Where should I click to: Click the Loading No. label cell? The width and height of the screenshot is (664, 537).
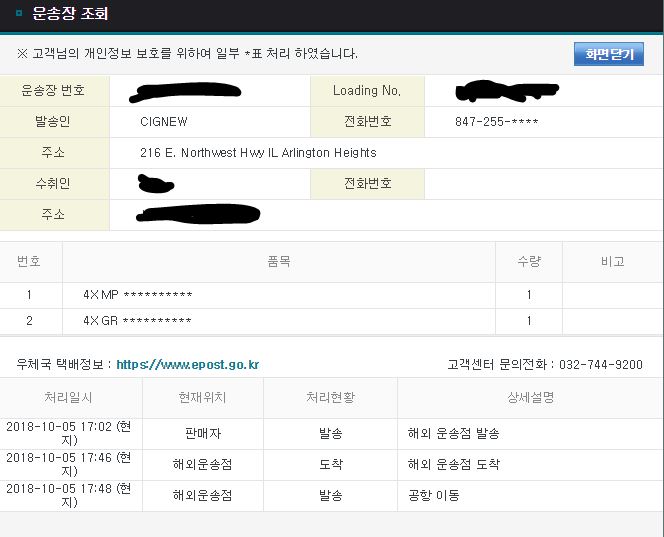point(367,91)
